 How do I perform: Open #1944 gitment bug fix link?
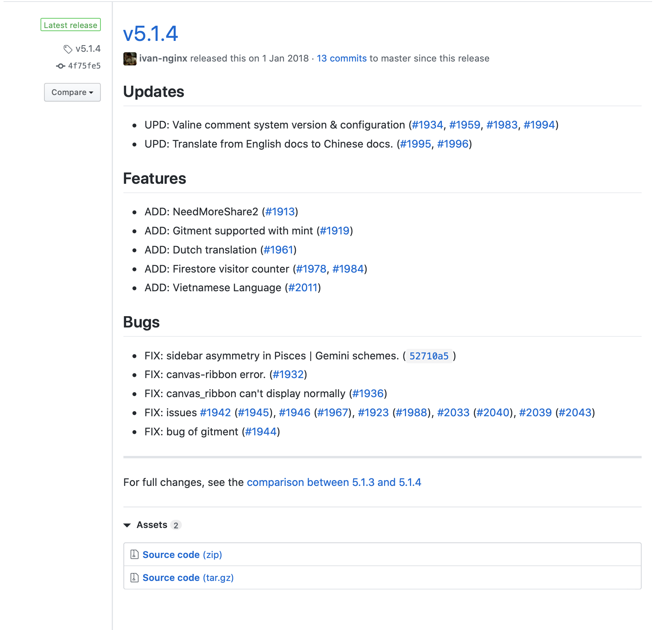point(261,432)
